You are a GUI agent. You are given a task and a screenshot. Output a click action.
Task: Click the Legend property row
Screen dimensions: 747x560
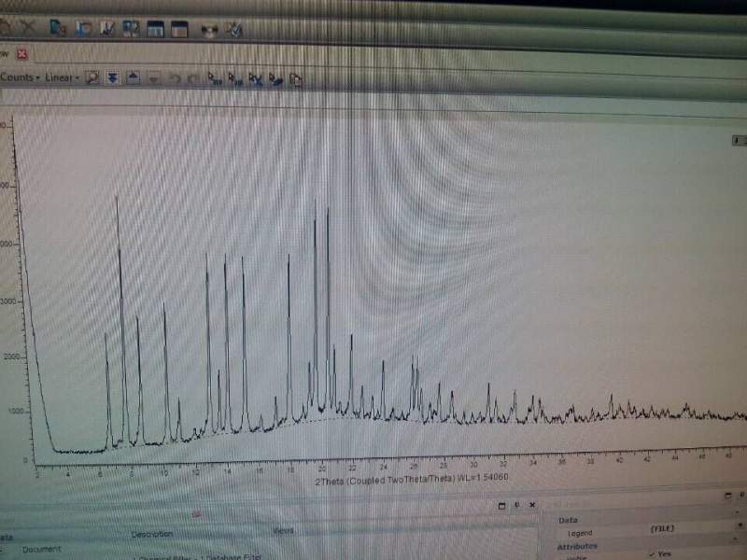pyautogui.click(x=580, y=533)
